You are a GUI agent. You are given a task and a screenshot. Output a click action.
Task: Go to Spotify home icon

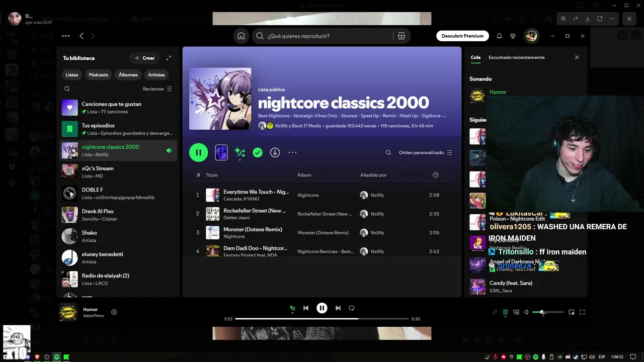click(x=241, y=36)
